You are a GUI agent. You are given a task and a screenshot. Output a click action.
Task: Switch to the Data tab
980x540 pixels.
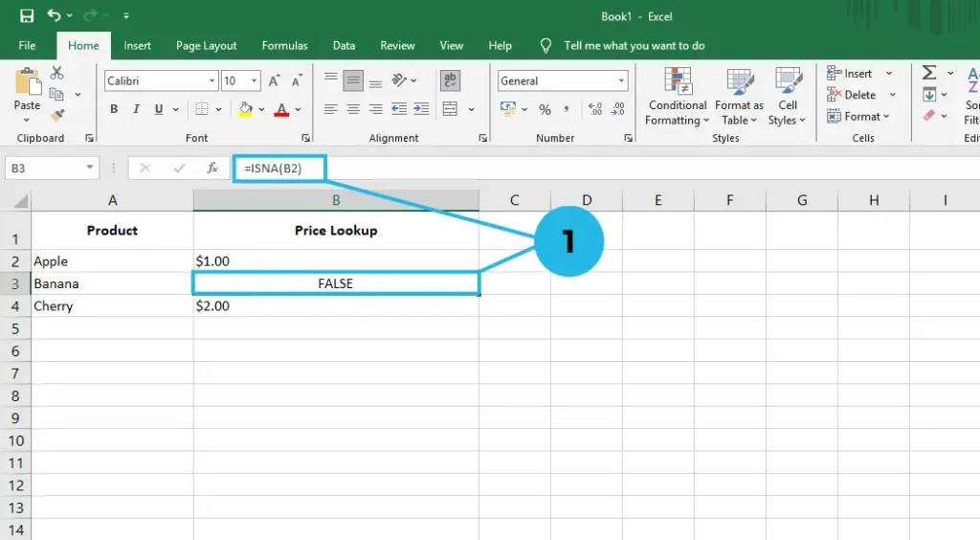[344, 46]
